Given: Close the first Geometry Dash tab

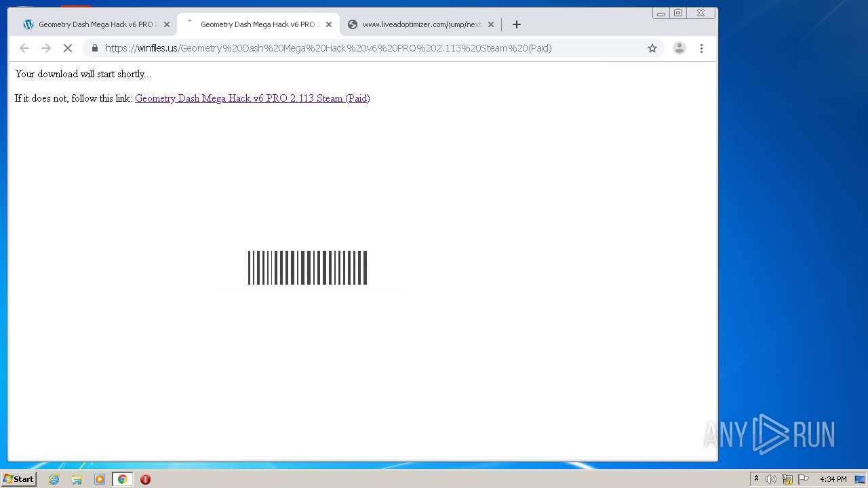Looking at the screenshot, I should click(x=167, y=24).
